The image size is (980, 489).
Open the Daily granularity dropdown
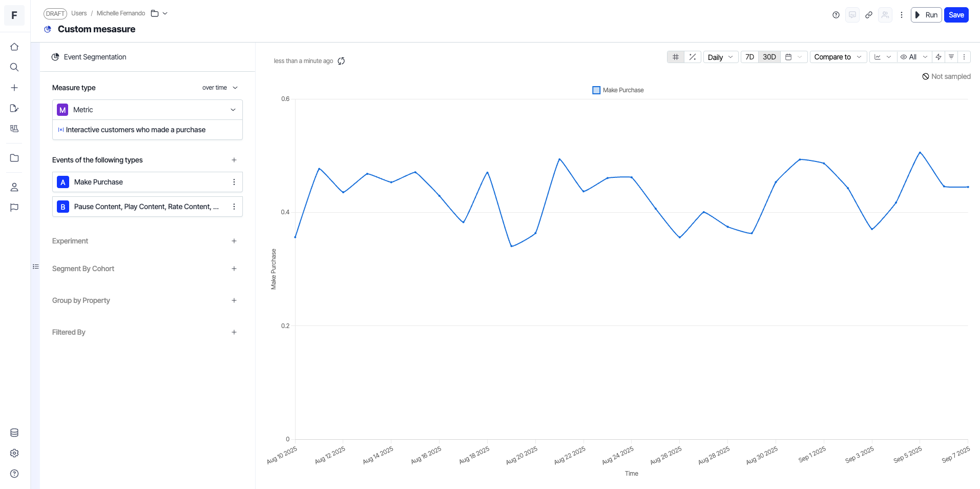[720, 57]
